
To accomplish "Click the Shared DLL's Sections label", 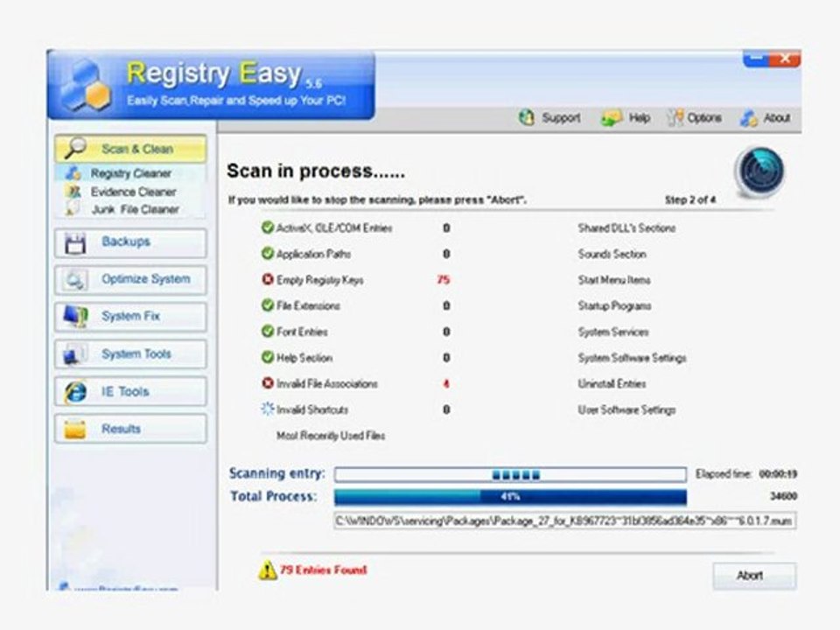I will pyautogui.click(x=626, y=228).
